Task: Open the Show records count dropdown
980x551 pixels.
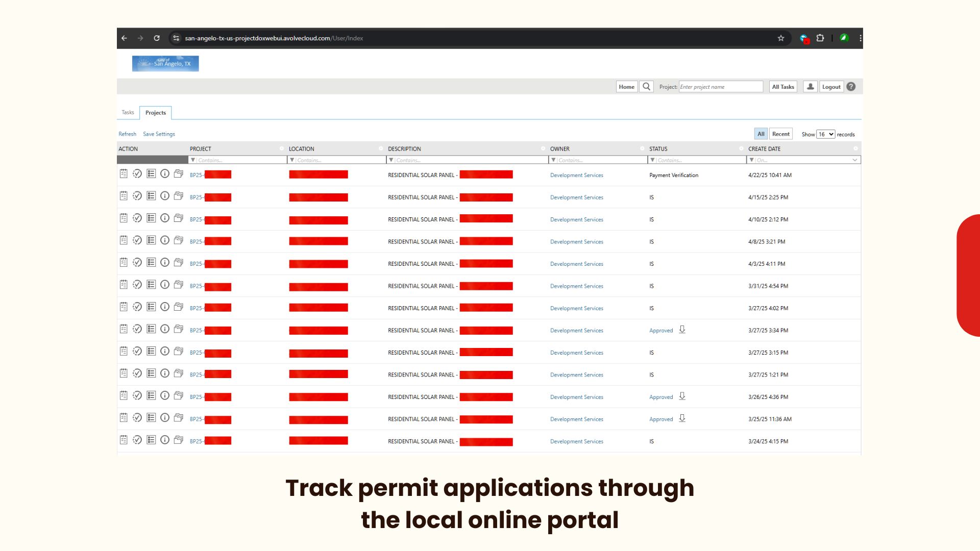Action: tap(825, 134)
